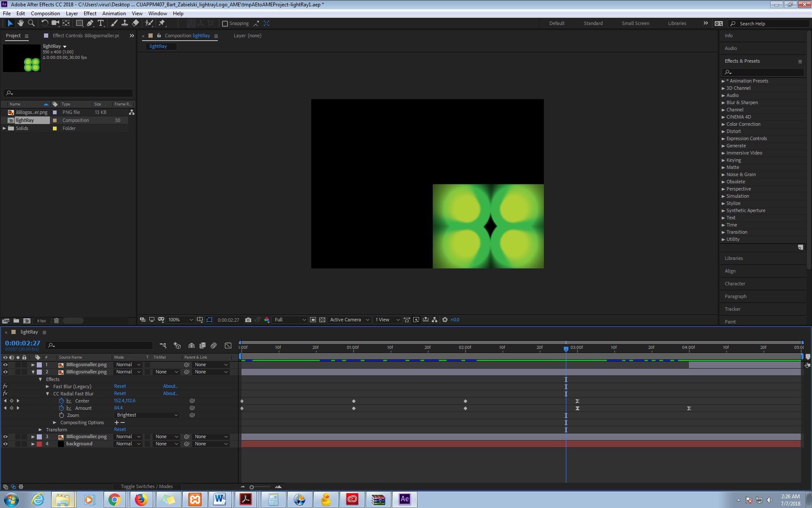This screenshot has width=812, height=508.
Task: Select the Snapping toggle icon
Action: point(225,23)
